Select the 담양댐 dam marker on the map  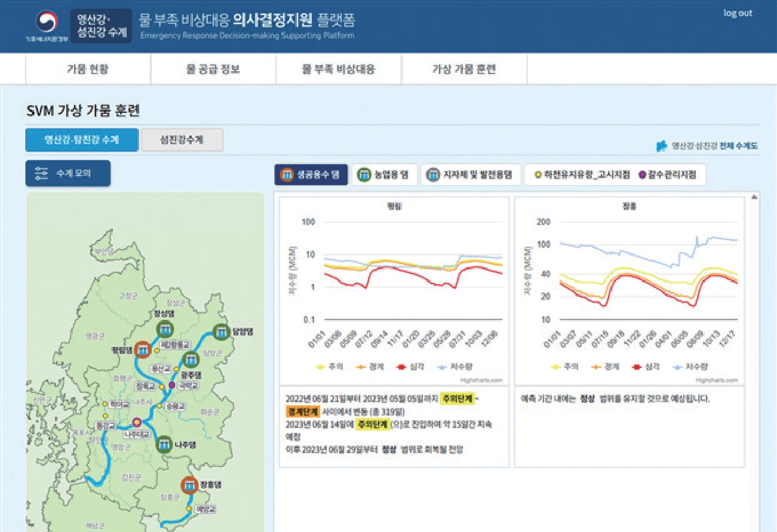222,331
